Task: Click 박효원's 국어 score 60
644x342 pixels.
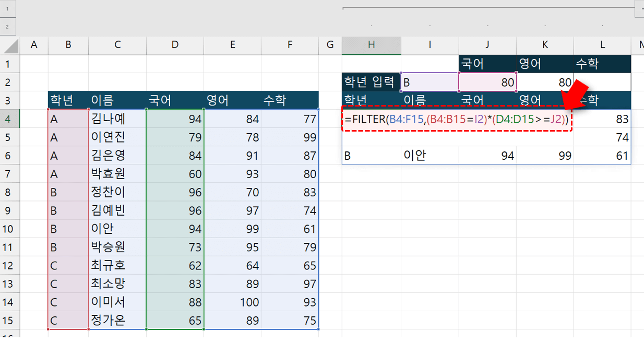Action: [x=175, y=174]
